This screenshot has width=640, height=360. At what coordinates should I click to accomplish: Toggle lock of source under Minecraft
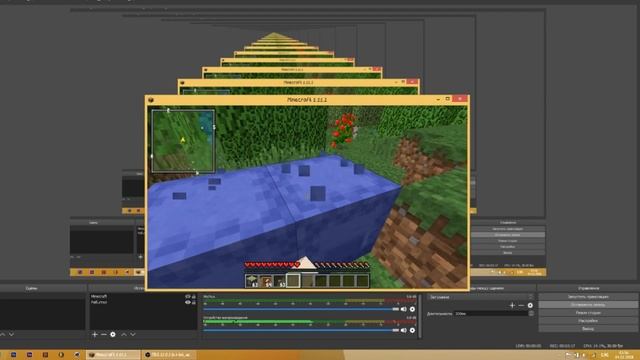click(x=194, y=302)
